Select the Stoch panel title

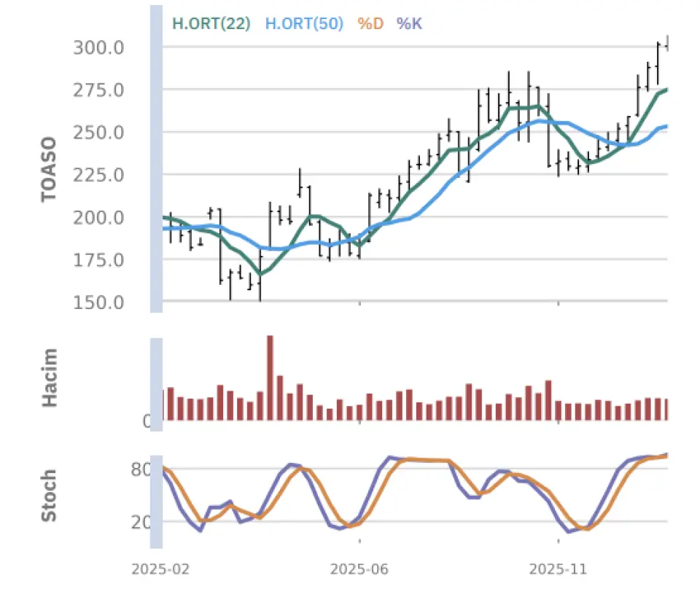pyautogui.click(x=49, y=496)
